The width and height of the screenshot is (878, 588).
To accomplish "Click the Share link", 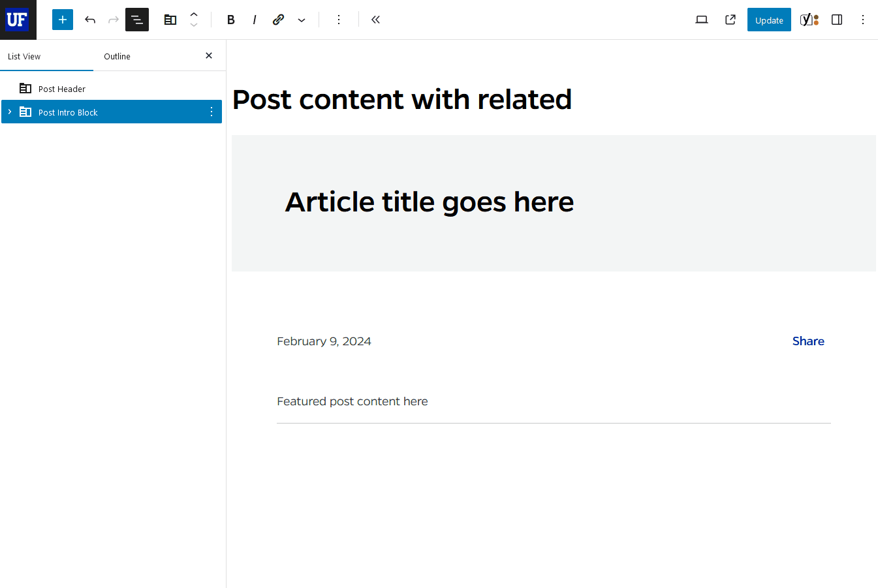I will 808,341.
